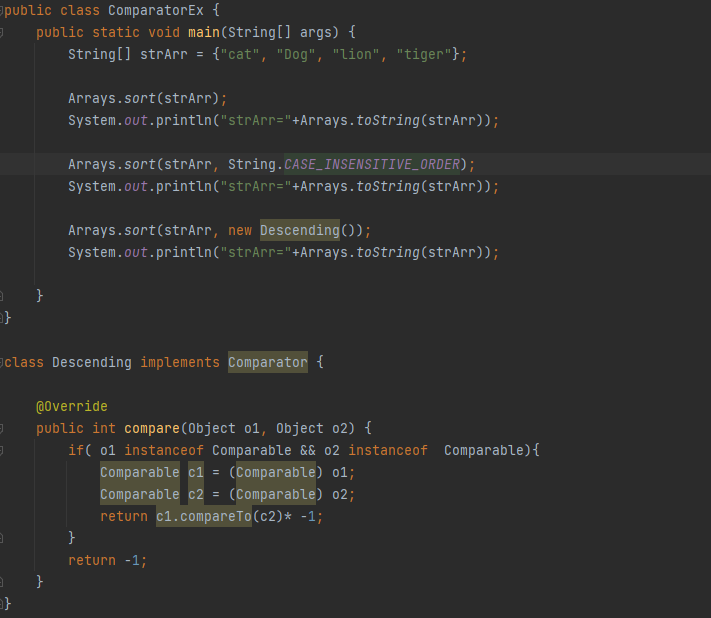Click println on the line after new Descending() sort
Image resolution: width=711 pixels, height=618 pixels.
(x=184, y=253)
